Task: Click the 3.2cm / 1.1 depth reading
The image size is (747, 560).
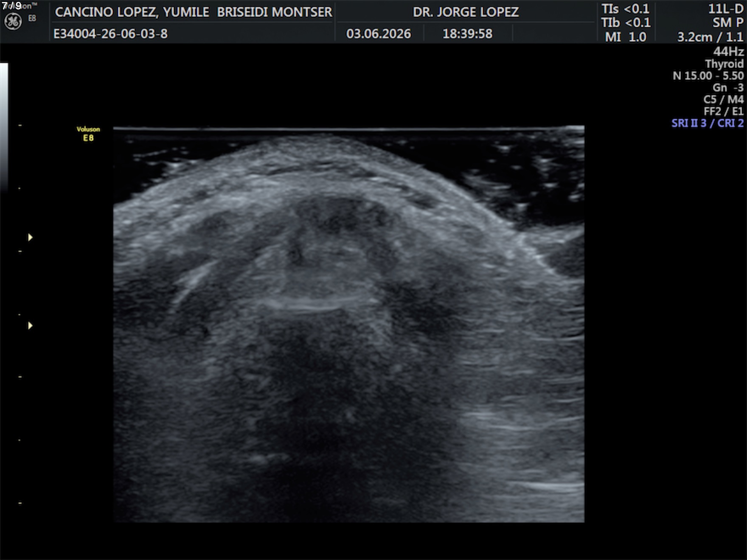Action: 710,37
